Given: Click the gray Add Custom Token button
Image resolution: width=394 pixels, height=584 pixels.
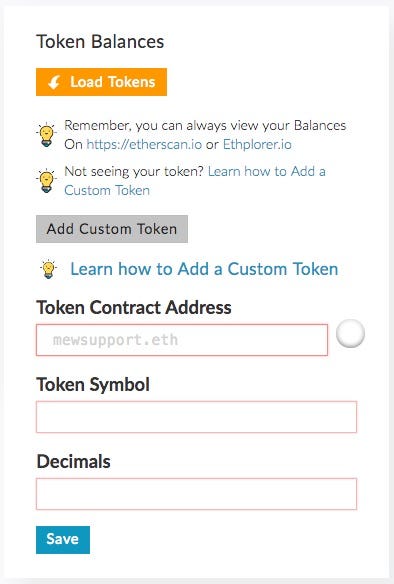Looking at the screenshot, I should (112, 229).
